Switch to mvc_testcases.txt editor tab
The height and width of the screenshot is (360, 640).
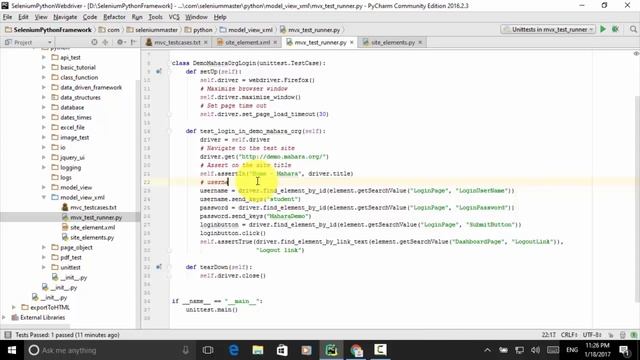[177, 42]
